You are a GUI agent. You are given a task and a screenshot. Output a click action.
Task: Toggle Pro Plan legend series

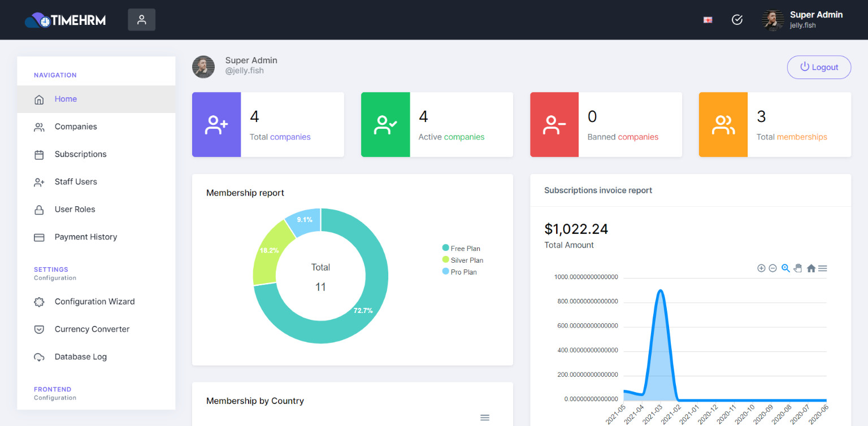point(459,272)
